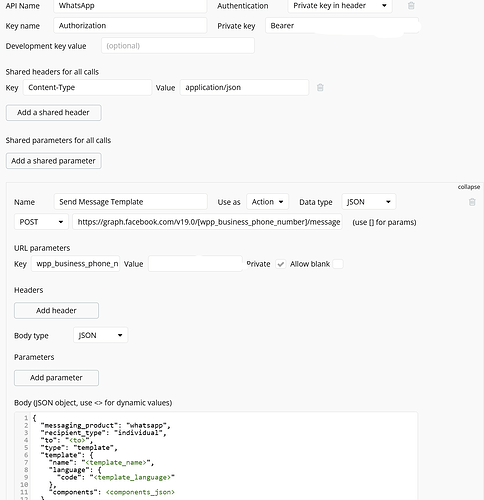Select the HTTP method POST dropdown
Image resolution: width=484 pixels, height=500 pixels.
(x=41, y=222)
